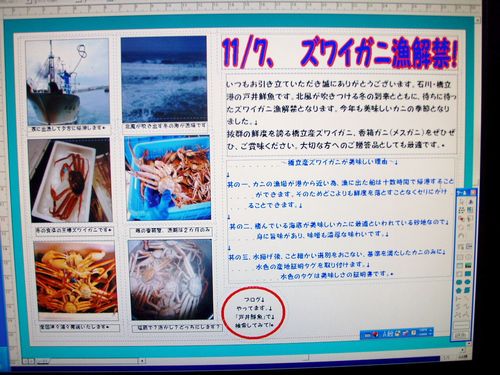Toggle CAPS lock on the language bar
Viewport: 500px width, 375px height.
[x=423, y=330]
